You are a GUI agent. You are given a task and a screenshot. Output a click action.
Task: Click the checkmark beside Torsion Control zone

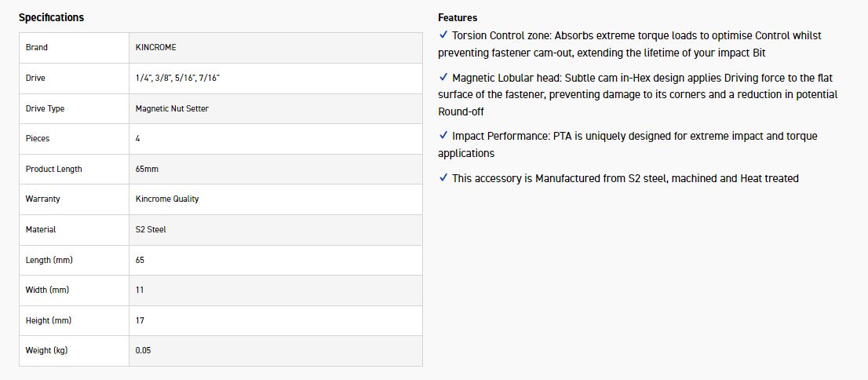click(x=443, y=35)
